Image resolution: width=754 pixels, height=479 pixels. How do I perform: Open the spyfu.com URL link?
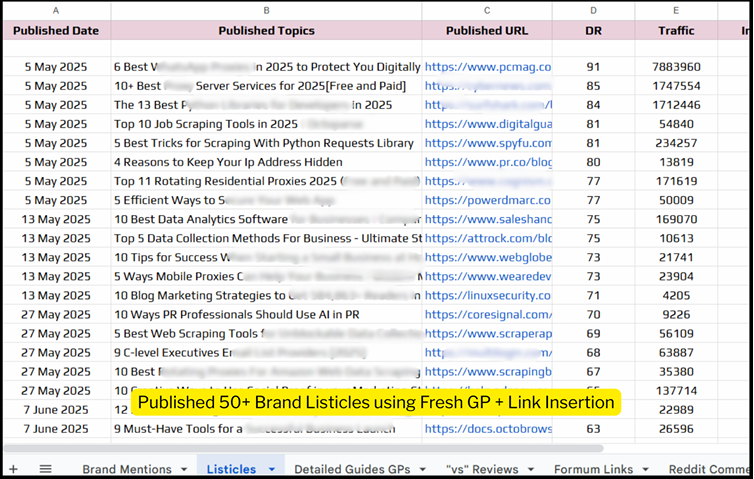pyautogui.click(x=488, y=143)
